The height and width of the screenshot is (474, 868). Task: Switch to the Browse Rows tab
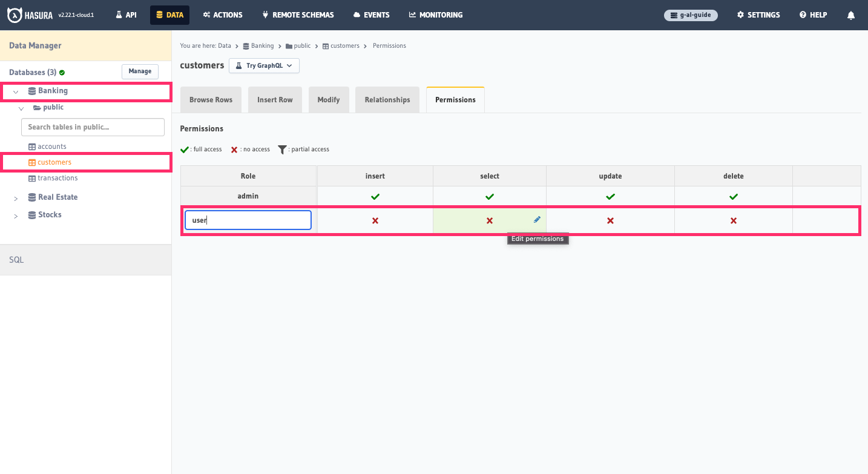[211, 99]
